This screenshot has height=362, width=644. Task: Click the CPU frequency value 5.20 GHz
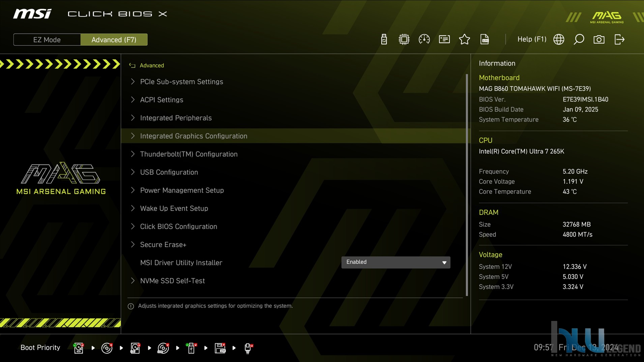pyautogui.click(x=575, y=172)
